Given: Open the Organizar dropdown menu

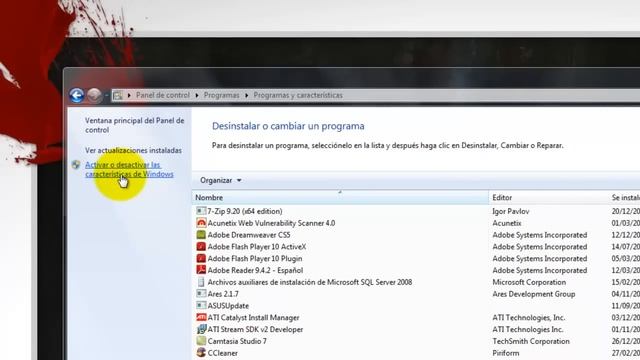Looking at the screenshot, I should click(220, 180).
